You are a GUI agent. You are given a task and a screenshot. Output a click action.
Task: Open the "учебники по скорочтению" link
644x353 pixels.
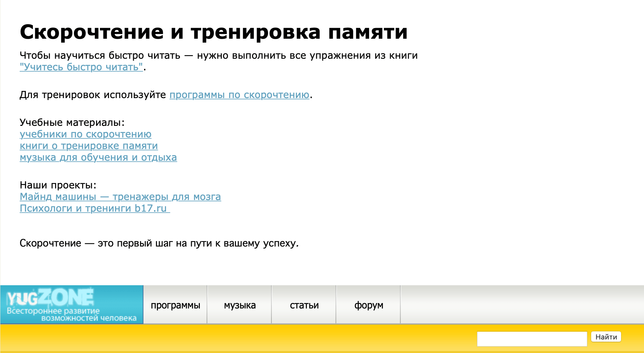point(85,134)
